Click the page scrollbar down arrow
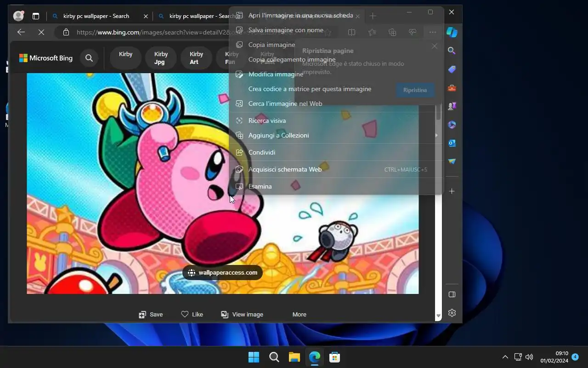The height and width of the screenshot is (368, 588). (x=438, y=316)
